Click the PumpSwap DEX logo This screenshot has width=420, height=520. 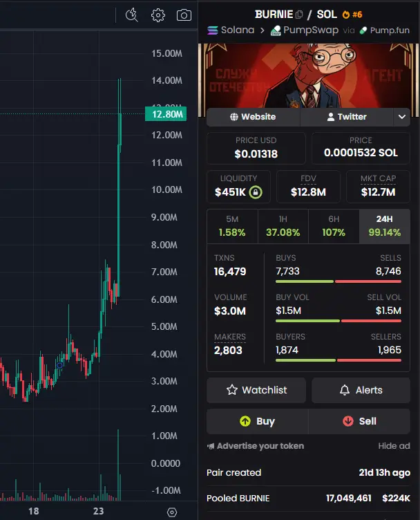coord(276,30)
